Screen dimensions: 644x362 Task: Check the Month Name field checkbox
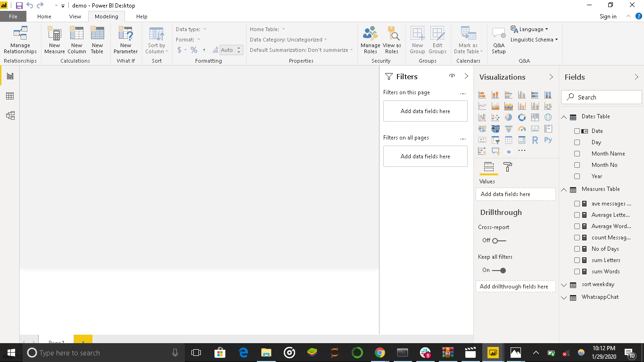pos(577,154)
